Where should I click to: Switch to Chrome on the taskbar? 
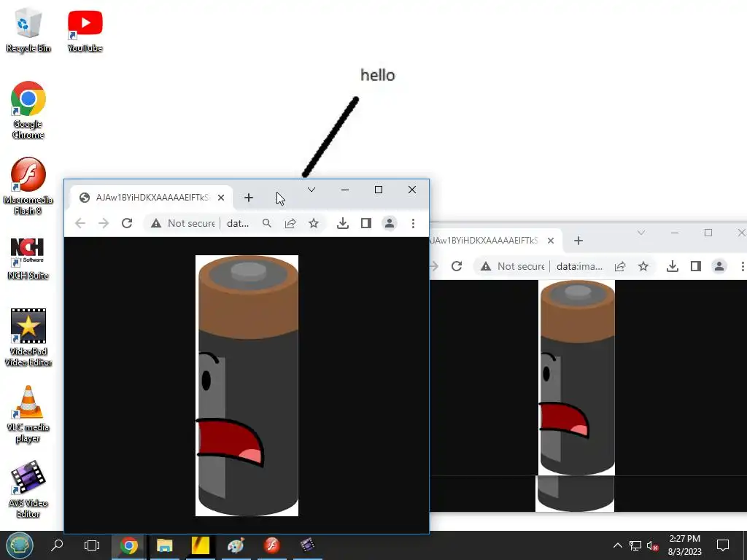tap(128, 545)
